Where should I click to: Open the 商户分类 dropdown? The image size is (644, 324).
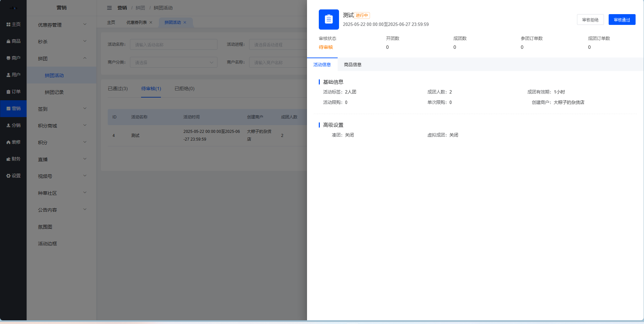click(173, 62)
